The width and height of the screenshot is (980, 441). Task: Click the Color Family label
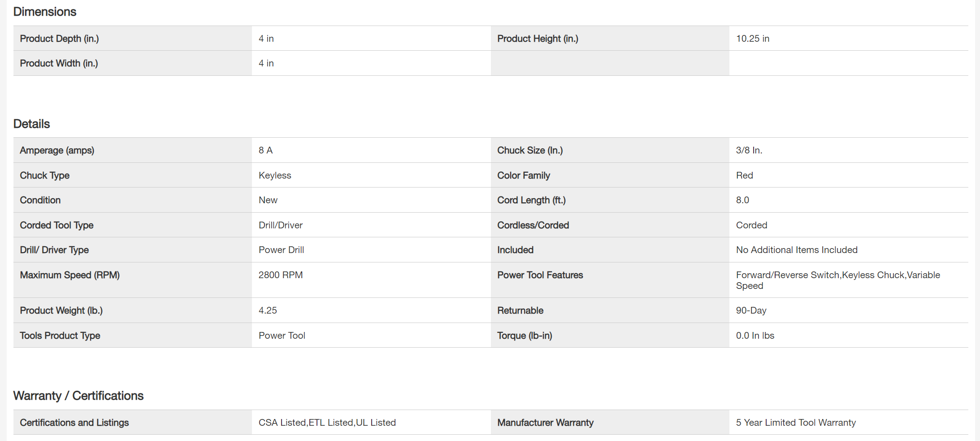coord(523,175)
